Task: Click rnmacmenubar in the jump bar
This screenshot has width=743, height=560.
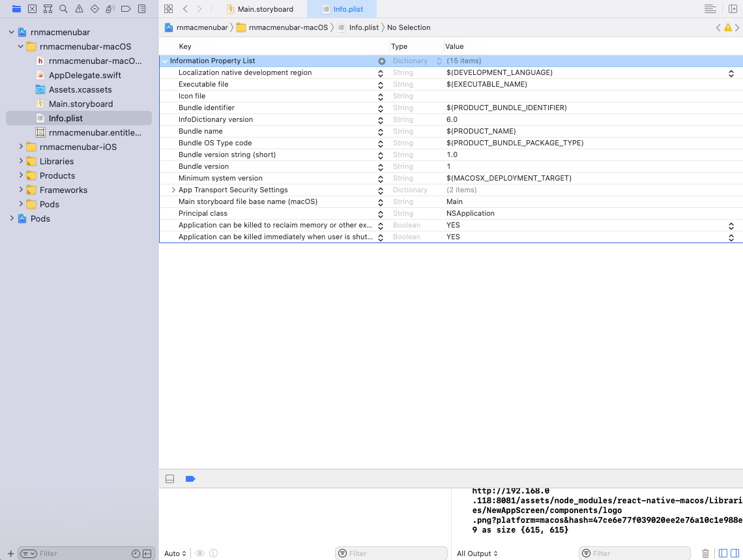Action: 197,27
